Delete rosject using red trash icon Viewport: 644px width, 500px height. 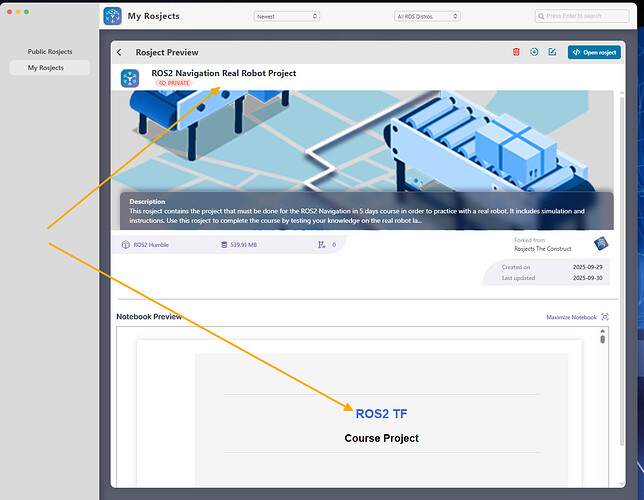516,52
